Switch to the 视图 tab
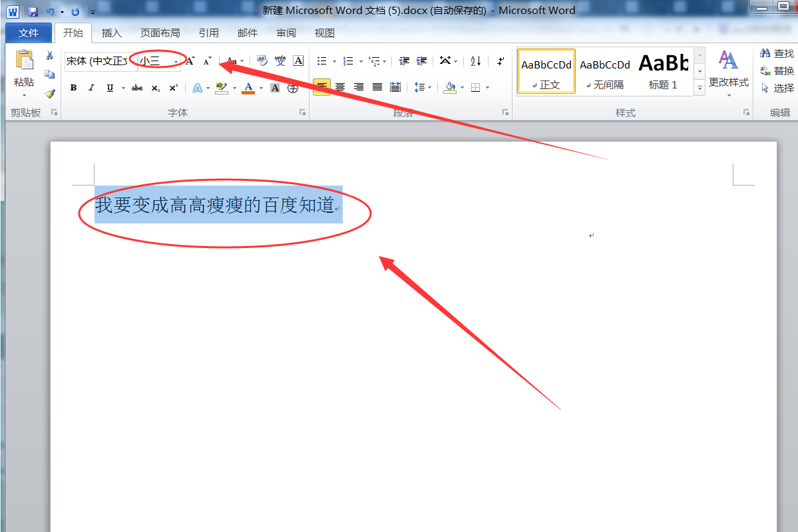 tap(325, 33)
